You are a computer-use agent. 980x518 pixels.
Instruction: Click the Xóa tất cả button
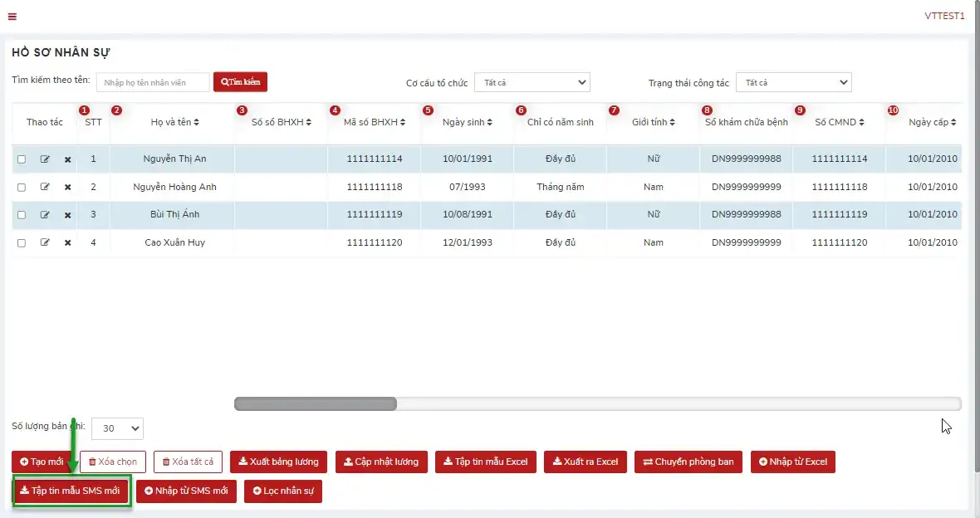(x=189, y=462)
